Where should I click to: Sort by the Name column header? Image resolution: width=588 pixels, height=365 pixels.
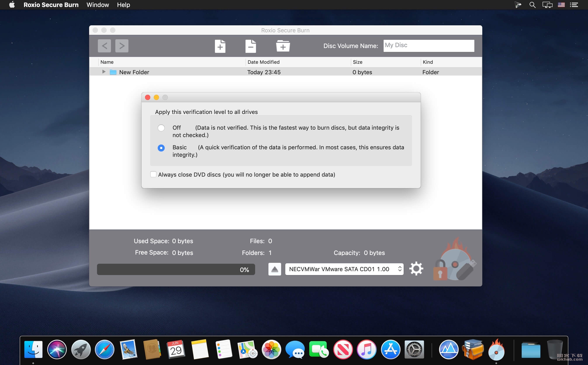[172, 62]
